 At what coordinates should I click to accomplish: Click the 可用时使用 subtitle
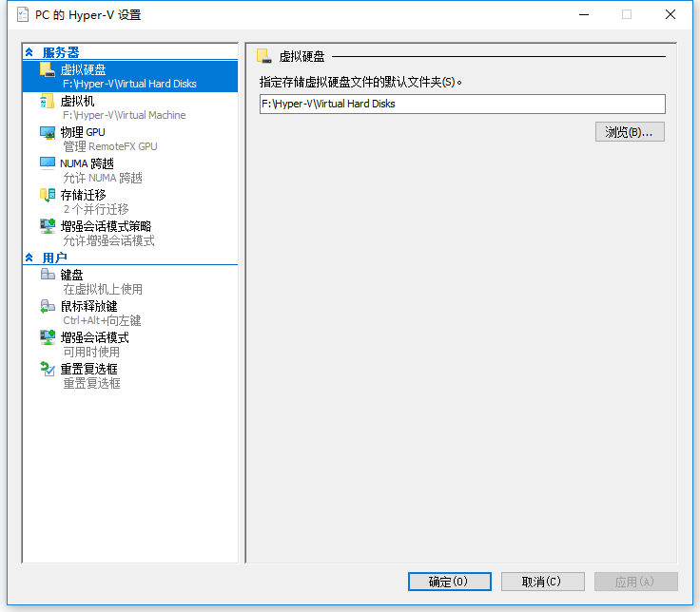click(91, 352)
